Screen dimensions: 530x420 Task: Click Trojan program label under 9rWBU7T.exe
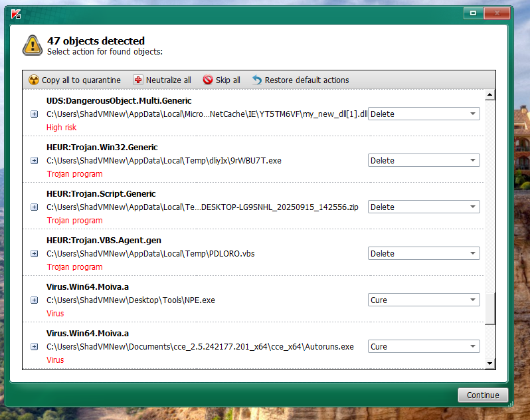74,174
